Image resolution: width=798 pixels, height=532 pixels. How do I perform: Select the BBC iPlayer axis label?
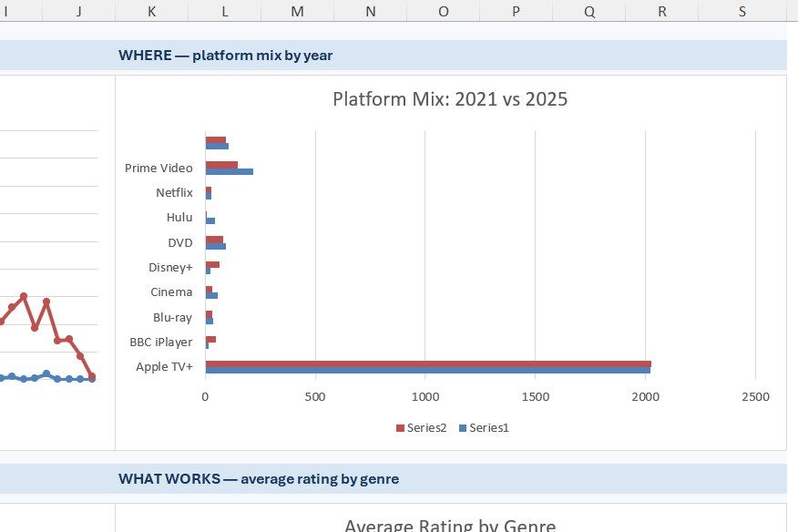coord(161,343)
